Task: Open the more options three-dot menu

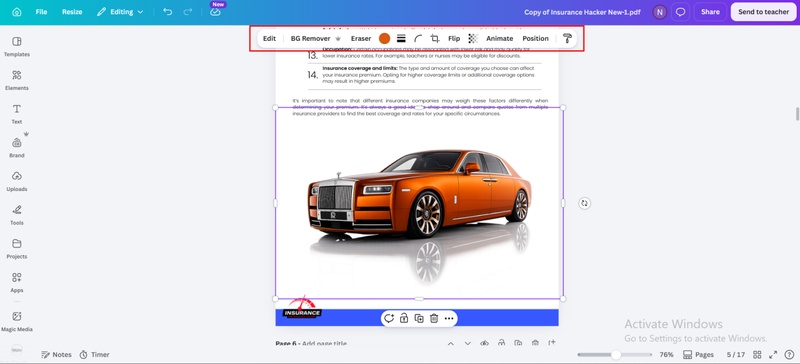Action: coord(449,319)
